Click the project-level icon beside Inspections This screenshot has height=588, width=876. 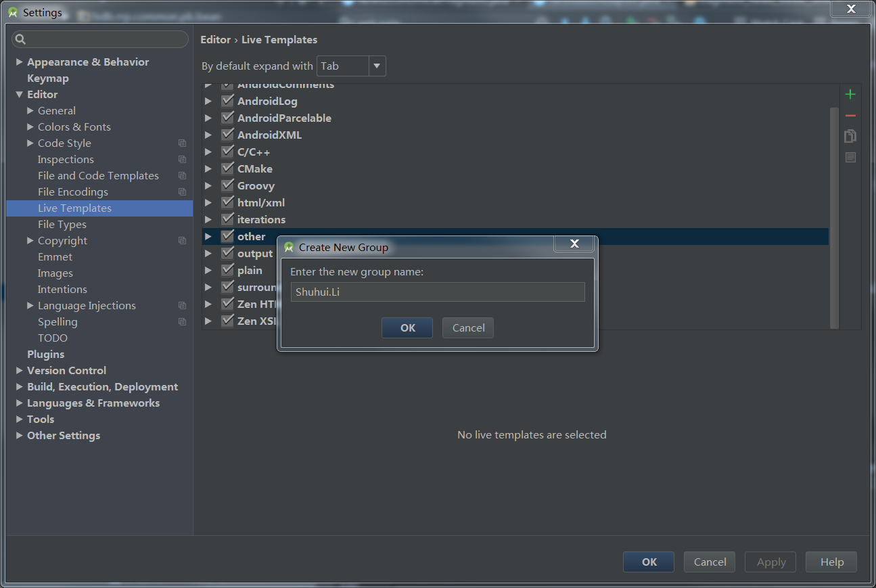[x=182, y=160]
